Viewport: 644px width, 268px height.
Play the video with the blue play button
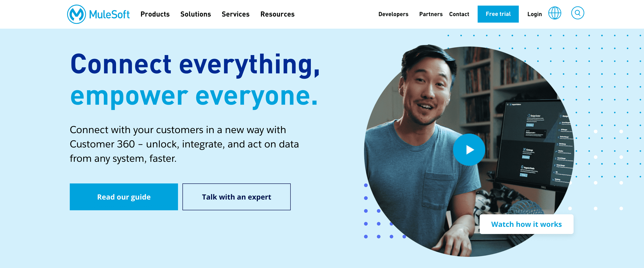click(469, 150)
